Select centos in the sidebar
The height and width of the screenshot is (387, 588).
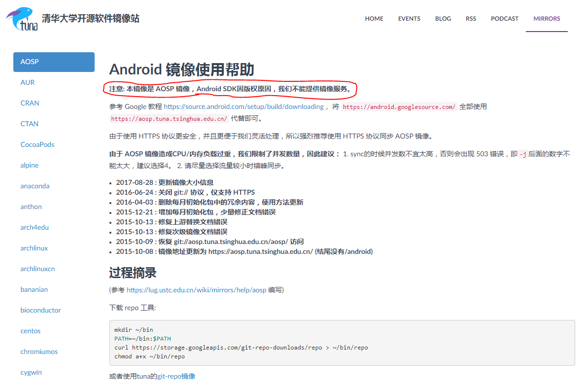click(31, 331)
